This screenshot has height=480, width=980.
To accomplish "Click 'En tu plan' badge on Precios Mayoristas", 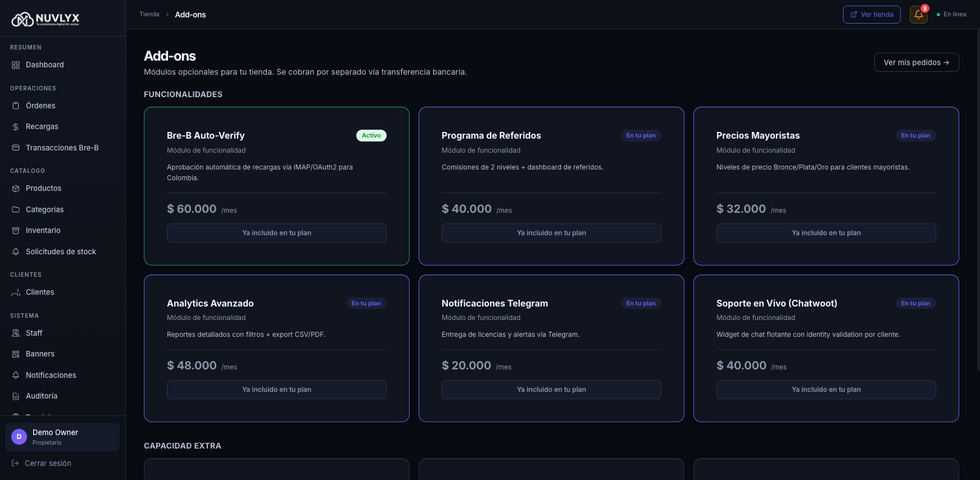I will click(916, 135).
